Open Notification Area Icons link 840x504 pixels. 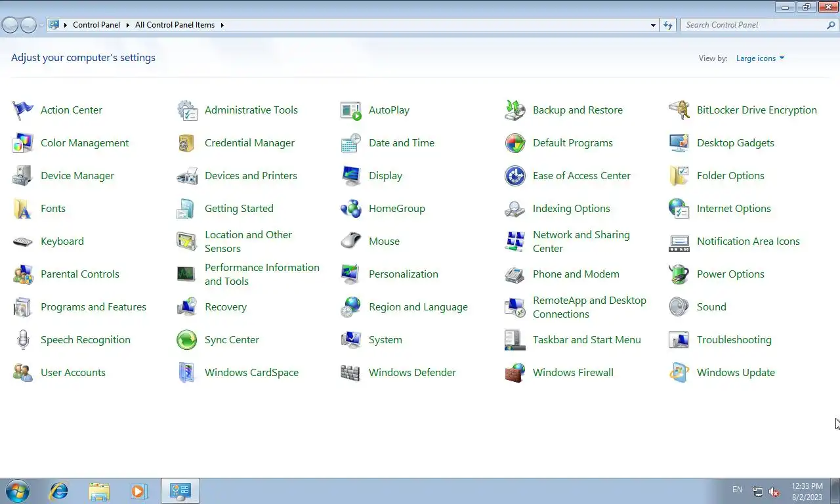tap(748, 241)
